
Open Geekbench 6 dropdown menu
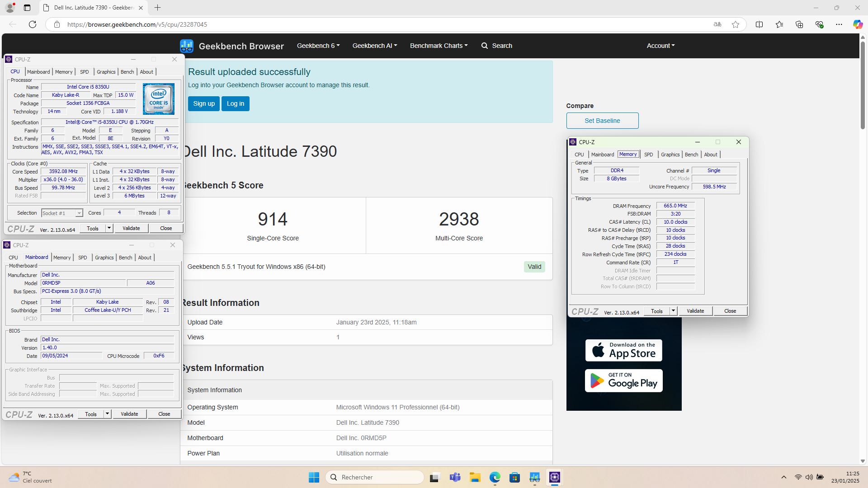(x=318, y=46)
